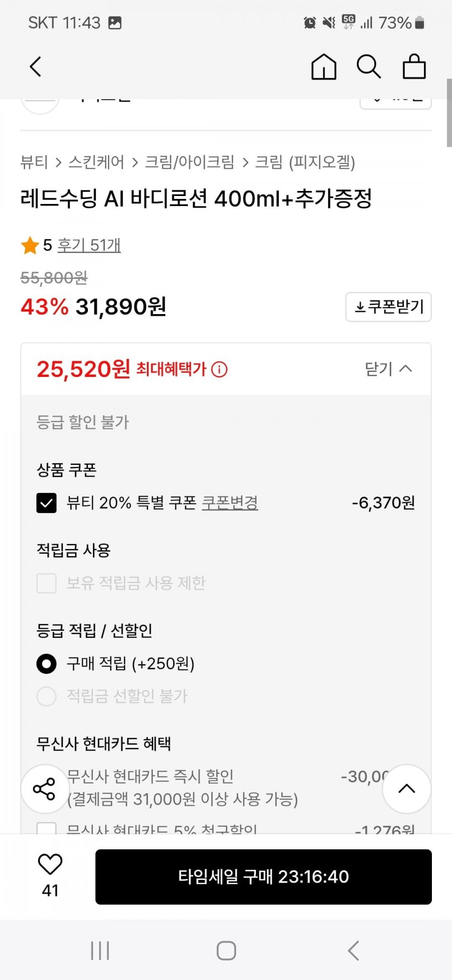The width and height of the screenshot is (452, 980).
Task: Open the 크림/아이크림 breadcrumb category
Action: click(189, 162)
